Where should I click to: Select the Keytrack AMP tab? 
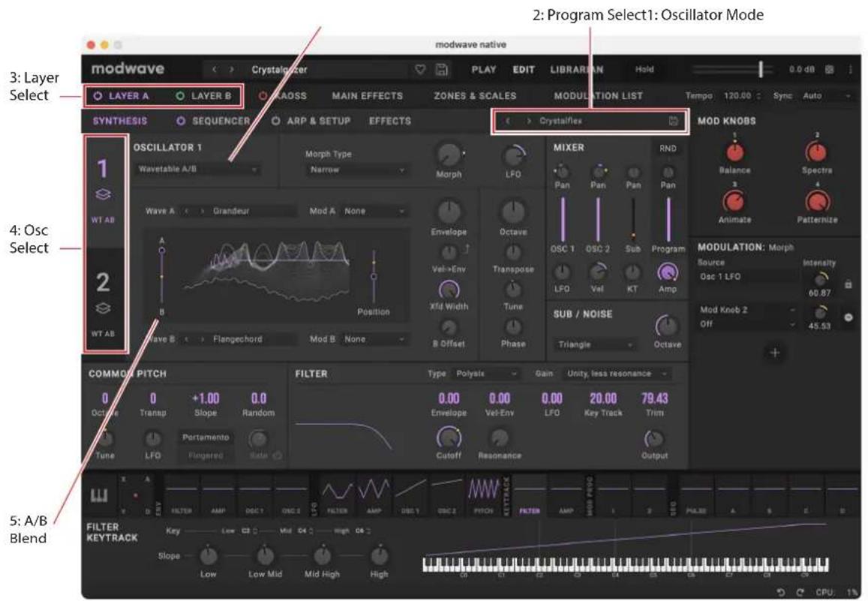coord(565,494)
